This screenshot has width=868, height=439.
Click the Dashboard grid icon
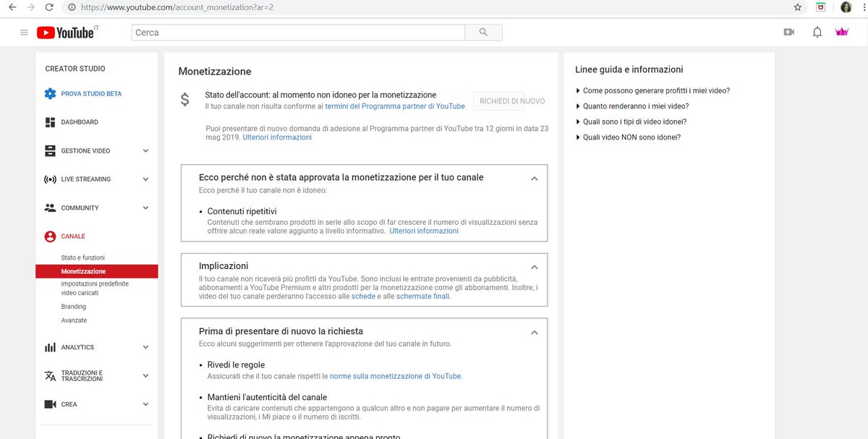point(50,122)
